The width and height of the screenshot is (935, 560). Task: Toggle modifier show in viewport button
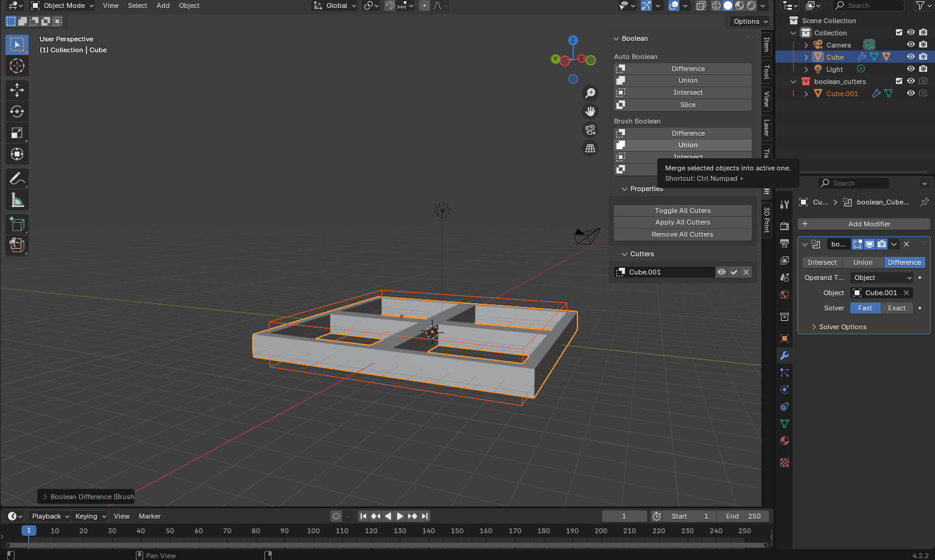(870, 244)
